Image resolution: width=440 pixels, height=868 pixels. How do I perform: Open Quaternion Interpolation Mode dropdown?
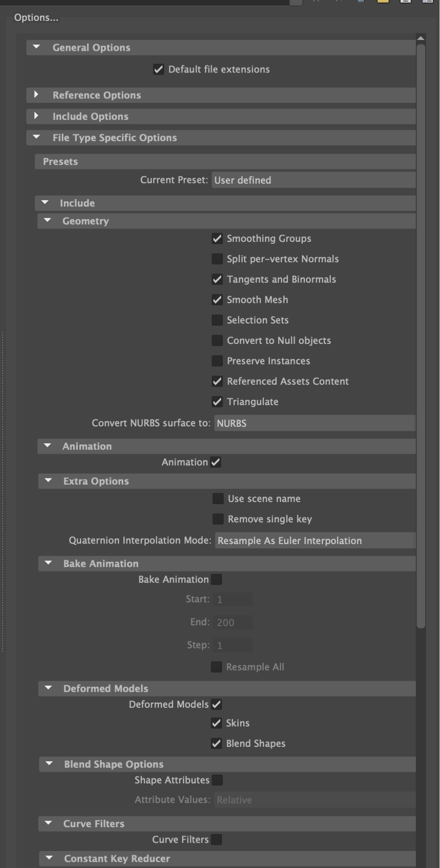click(x=315, y=541)
